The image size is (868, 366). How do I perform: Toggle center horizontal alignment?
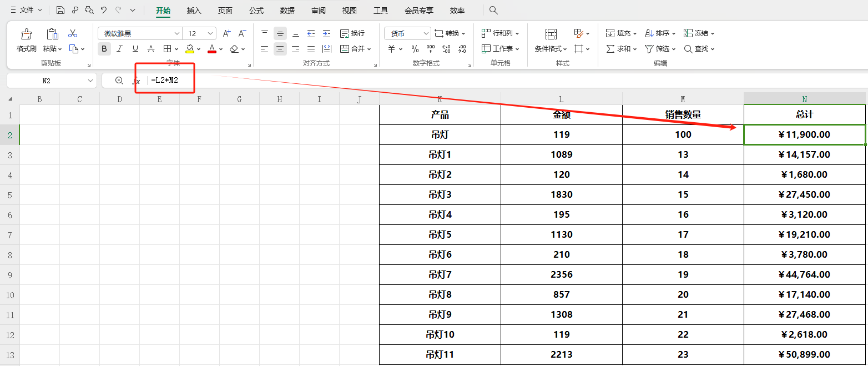click(x=280, y=49)
